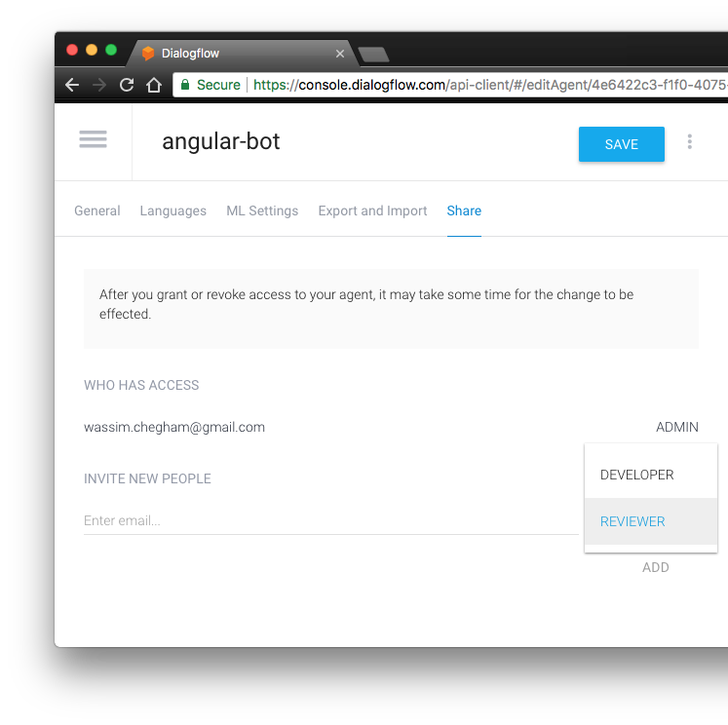Select the Dialogflow browser tab
The height and width of the screenshot is (725, 728).
click(243, 54)
